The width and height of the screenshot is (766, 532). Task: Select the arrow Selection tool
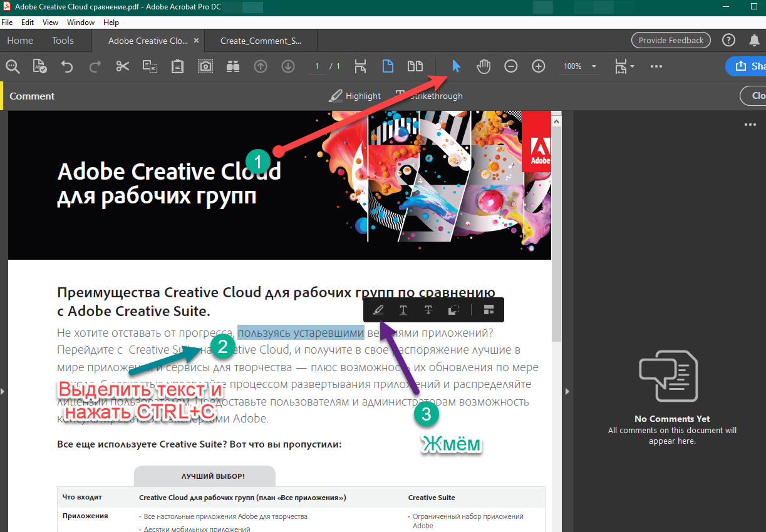tap(456, 66)
